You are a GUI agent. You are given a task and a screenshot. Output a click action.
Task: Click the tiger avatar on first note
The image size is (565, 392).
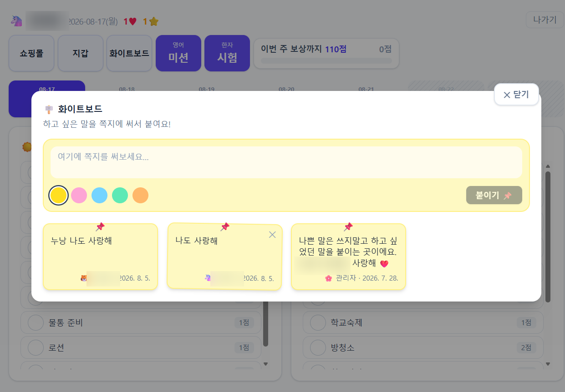(83, 278)
